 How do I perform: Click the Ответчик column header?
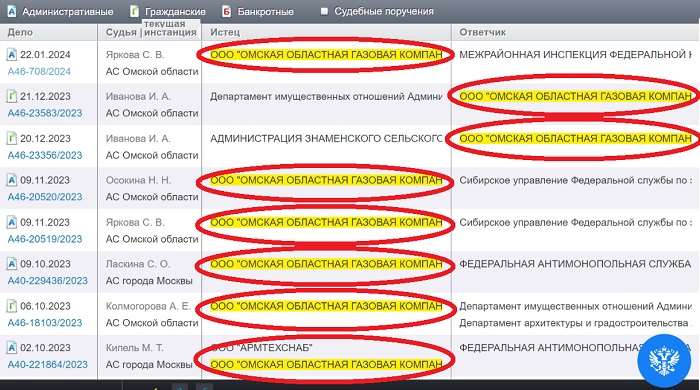pyautogui.click(x=483, y=32)
